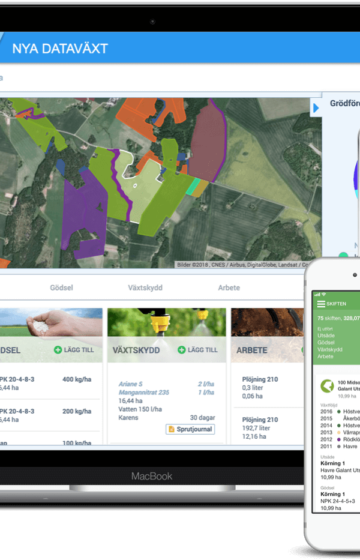Tap Körning 1 with Havre Galant on phone
Image resolution: width=360 pixels, height=560 pixels.
(x=340, y=470)
